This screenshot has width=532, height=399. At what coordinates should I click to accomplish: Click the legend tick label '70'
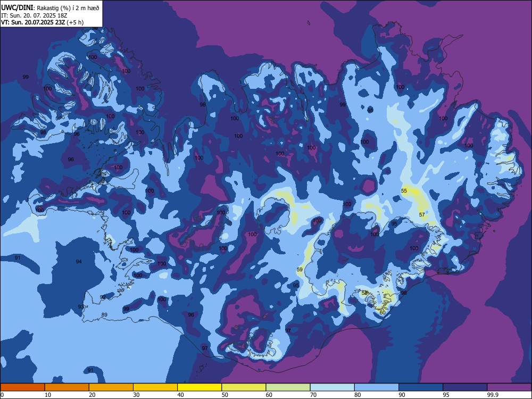pyautogui.click(x=313, y=395)
